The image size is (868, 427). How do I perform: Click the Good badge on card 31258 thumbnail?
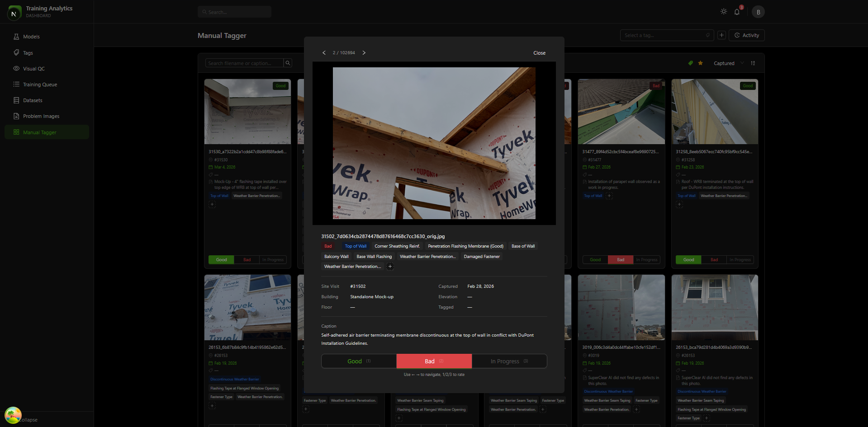coord(748,86)
